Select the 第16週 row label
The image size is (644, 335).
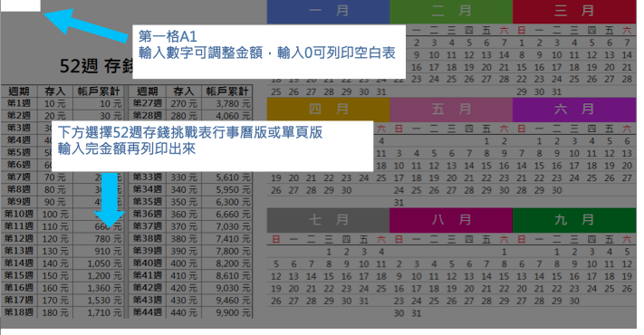19,288
